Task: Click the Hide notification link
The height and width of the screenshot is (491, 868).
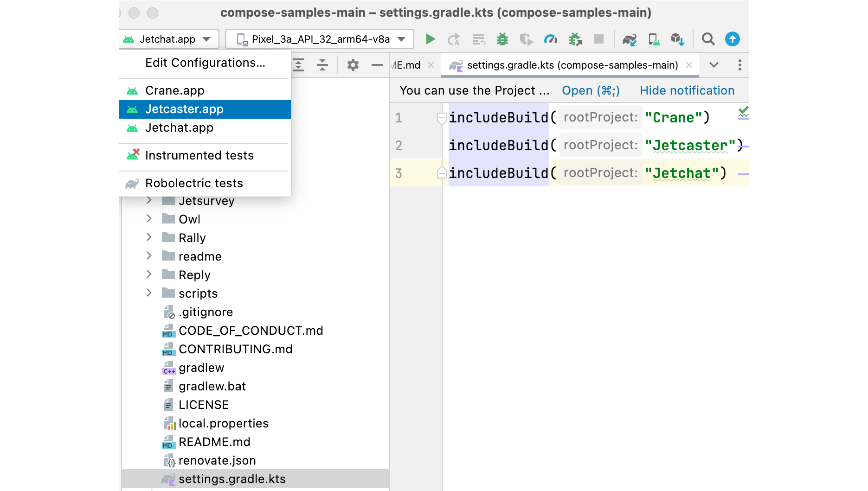Action: click(x=687, y=90)
